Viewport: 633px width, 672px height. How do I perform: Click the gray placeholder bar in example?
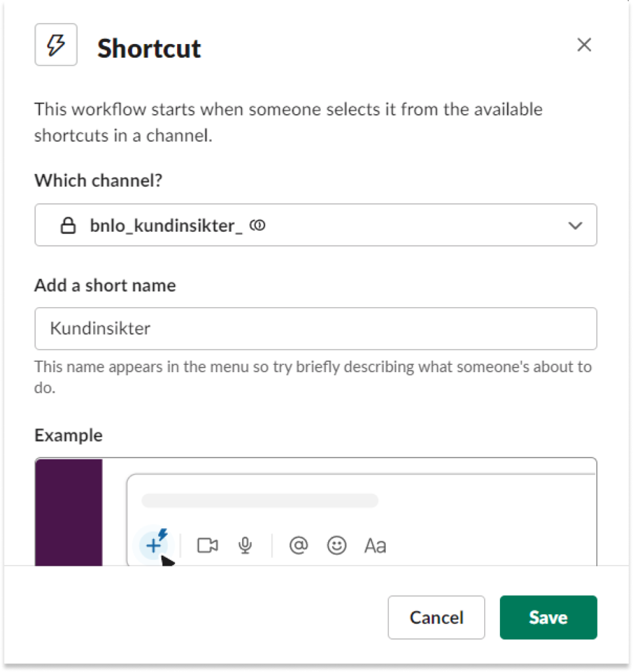click(x=260, y=500)
